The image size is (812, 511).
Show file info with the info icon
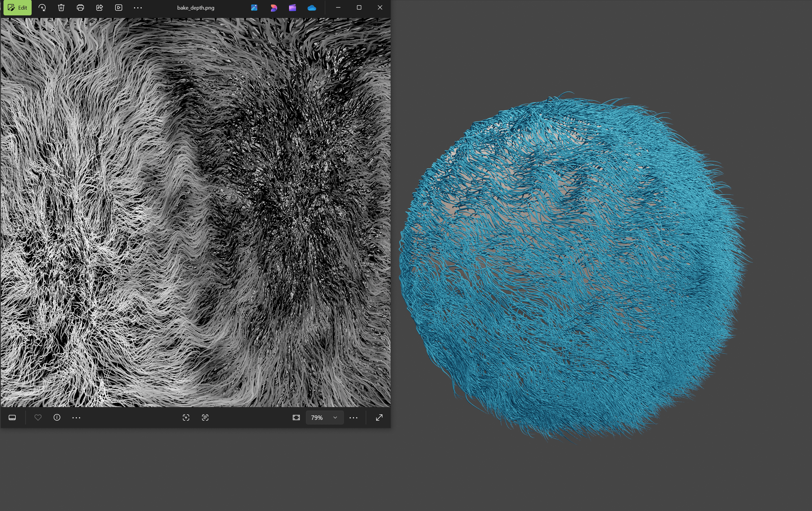[x=57, y=418]
